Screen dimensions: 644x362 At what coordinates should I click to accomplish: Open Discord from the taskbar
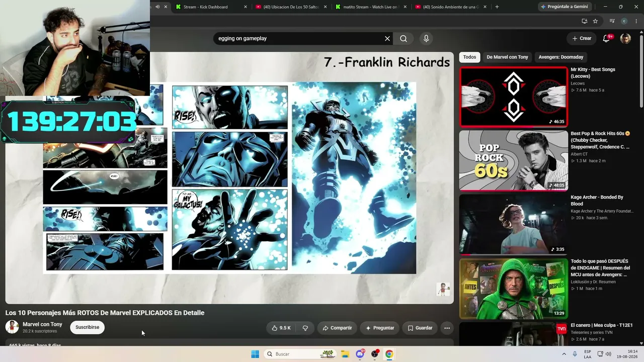[x=360, y=354]
